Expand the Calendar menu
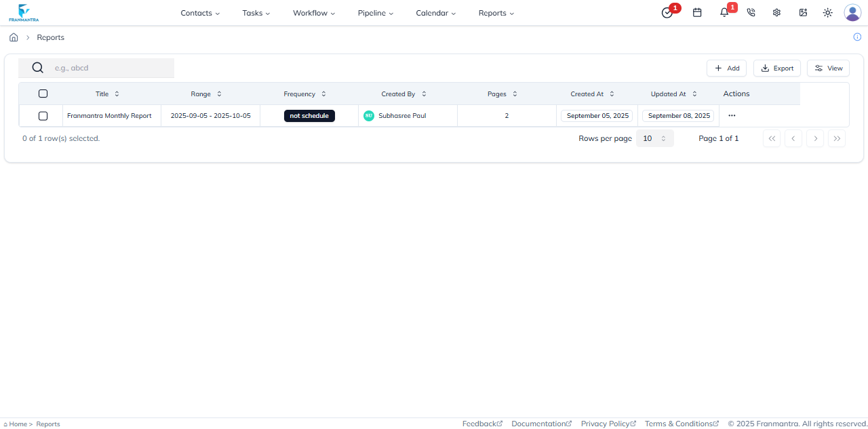 pos(436,13)
